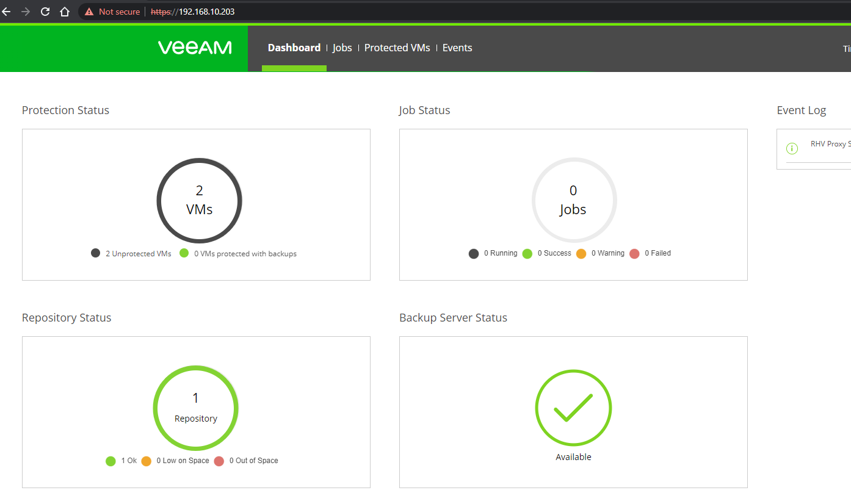851x504 pixels.
Task: Open the Protected VMs tab
Action: [397, 48]
